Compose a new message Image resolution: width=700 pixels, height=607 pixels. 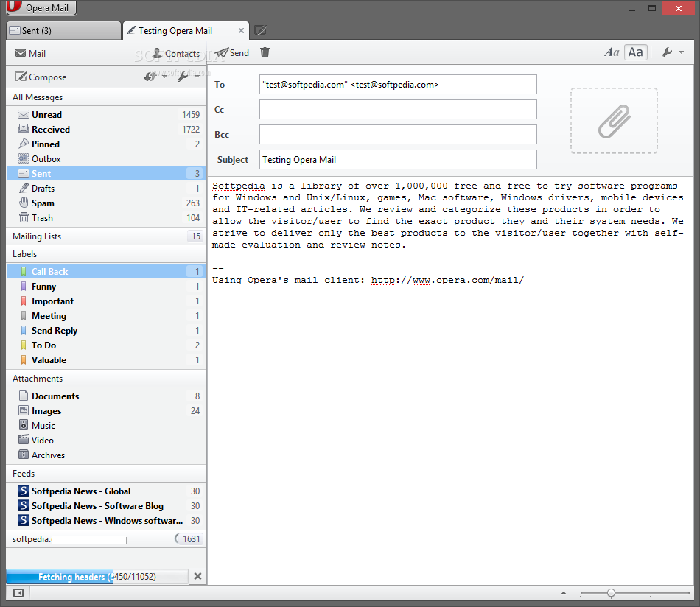41,77
